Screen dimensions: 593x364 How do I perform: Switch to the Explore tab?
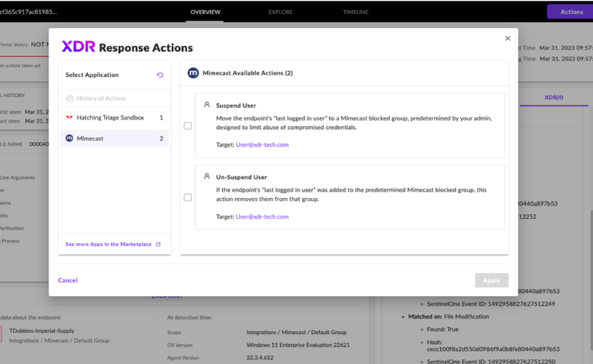point(280,12)
